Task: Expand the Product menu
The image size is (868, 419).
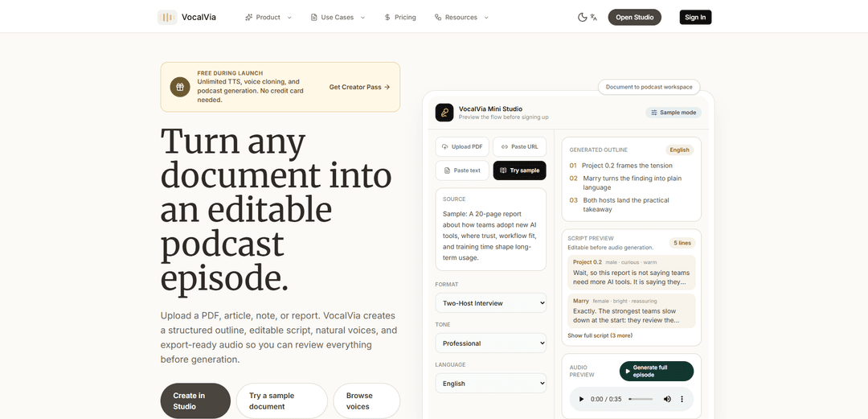Action: (x=268, y=17)
